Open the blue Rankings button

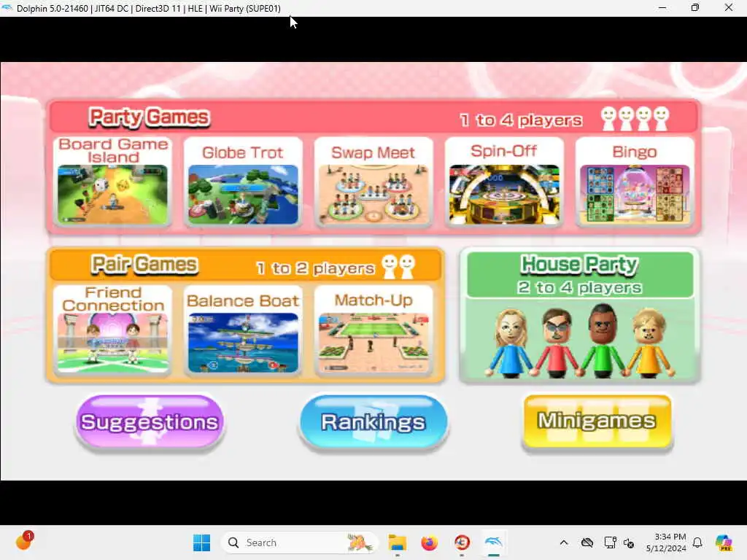pyautogui.click(x=373, y=422)
